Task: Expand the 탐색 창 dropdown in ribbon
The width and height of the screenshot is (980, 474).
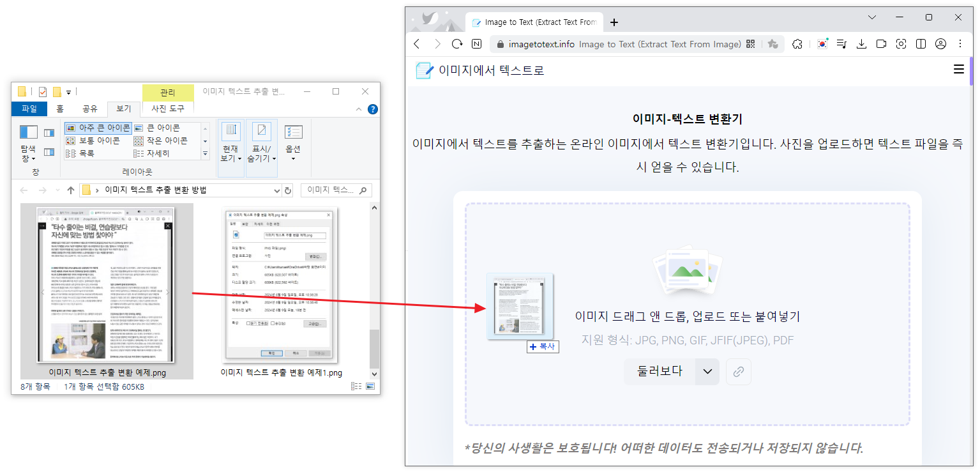Action: (29, 153)
